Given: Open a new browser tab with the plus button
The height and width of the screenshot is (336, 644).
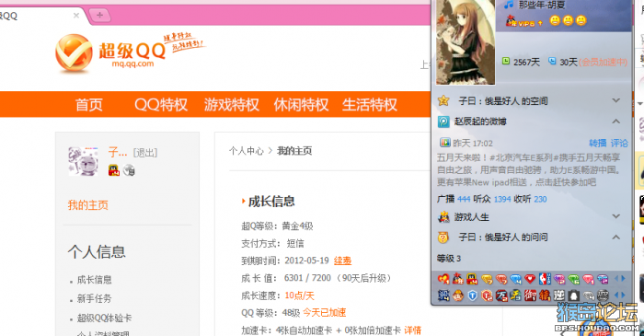Looking at the screenshot, I should click(99, 16).
